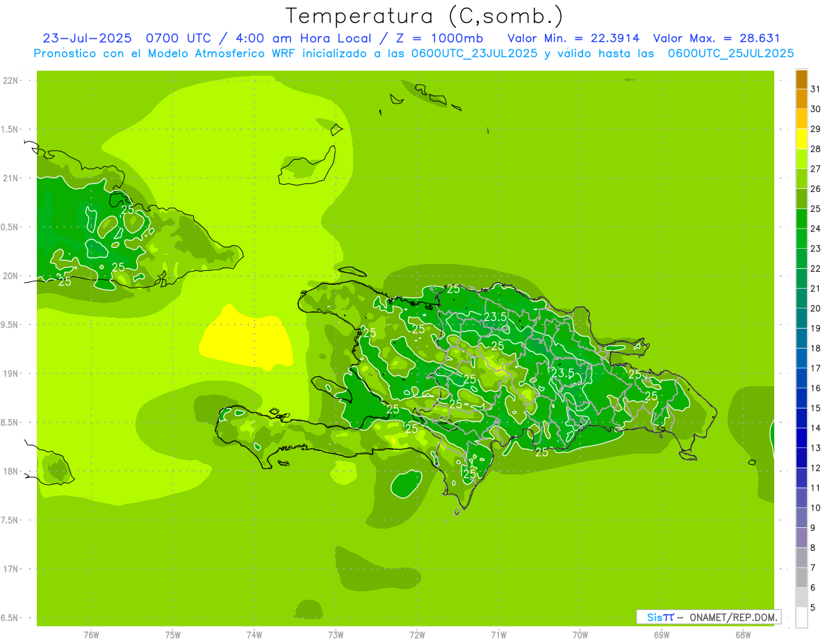The height and width of the screenshot is (644, 834).
Task: Click the '69W' longitude axis label
Action: tap(662, 635)
